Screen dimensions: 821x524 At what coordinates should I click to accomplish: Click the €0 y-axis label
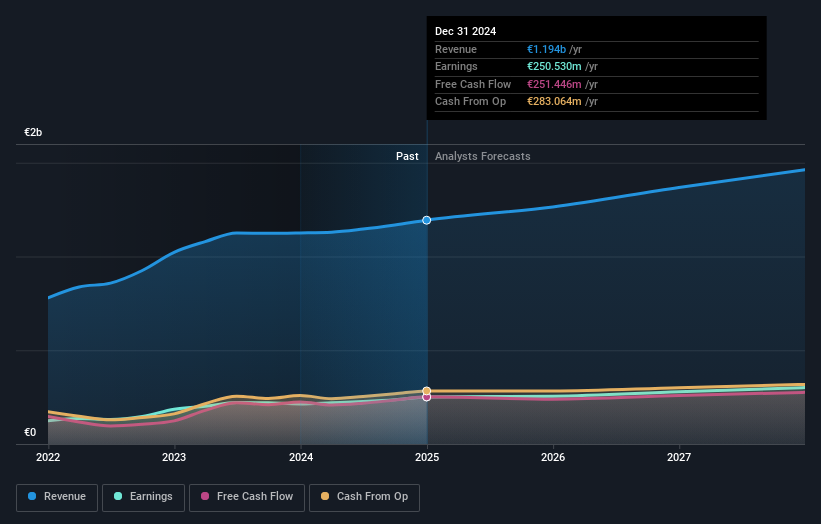(x=30, y=432)
